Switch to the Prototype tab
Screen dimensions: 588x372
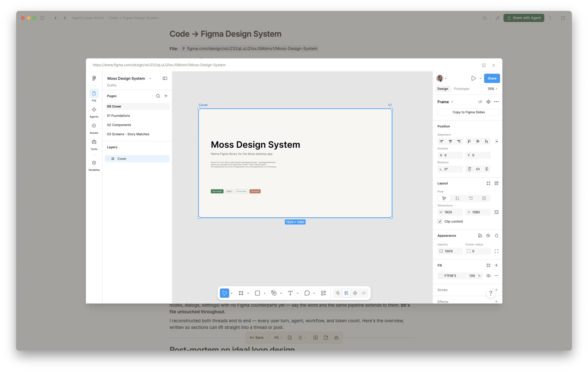point(461,89)
